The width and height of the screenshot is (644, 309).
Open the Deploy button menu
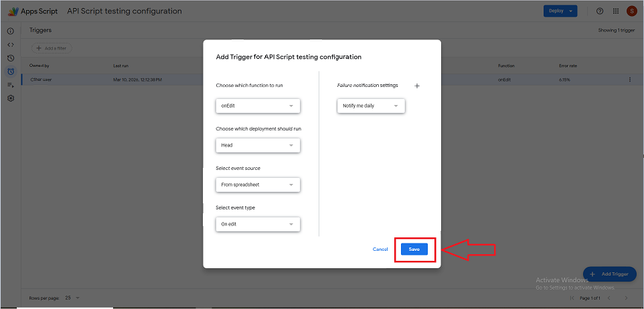click(x=560, y=11)
